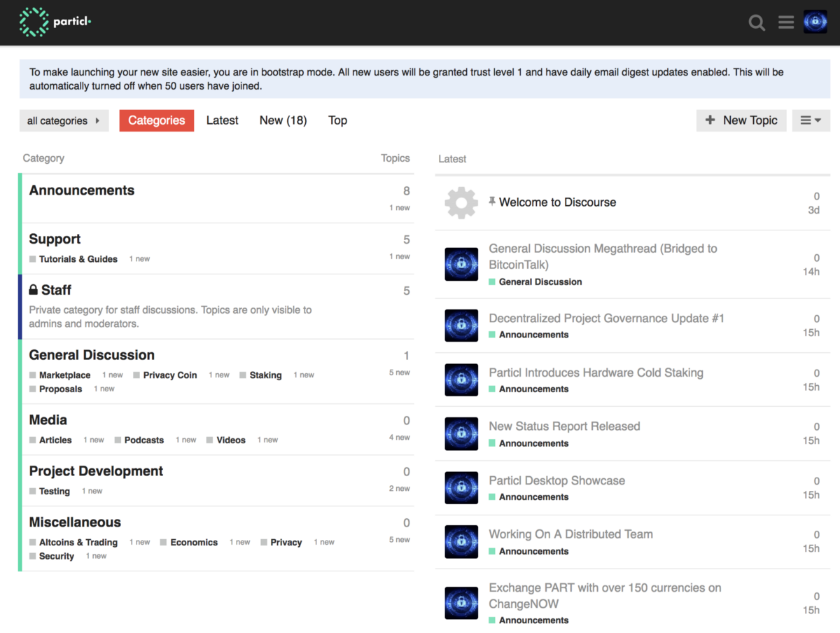Open the Articles subcategory

(55, 440)
